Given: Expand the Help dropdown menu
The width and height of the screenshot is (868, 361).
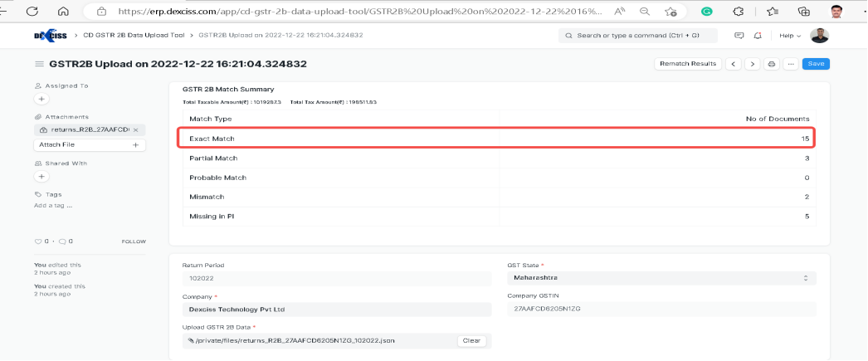Looking at the screenshot, I should coord(789,36).
